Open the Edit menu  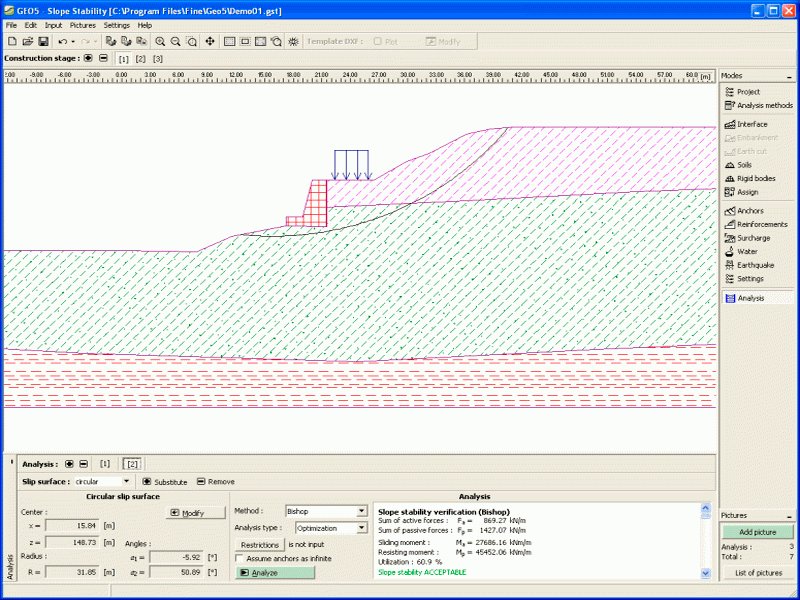(31, 25)
